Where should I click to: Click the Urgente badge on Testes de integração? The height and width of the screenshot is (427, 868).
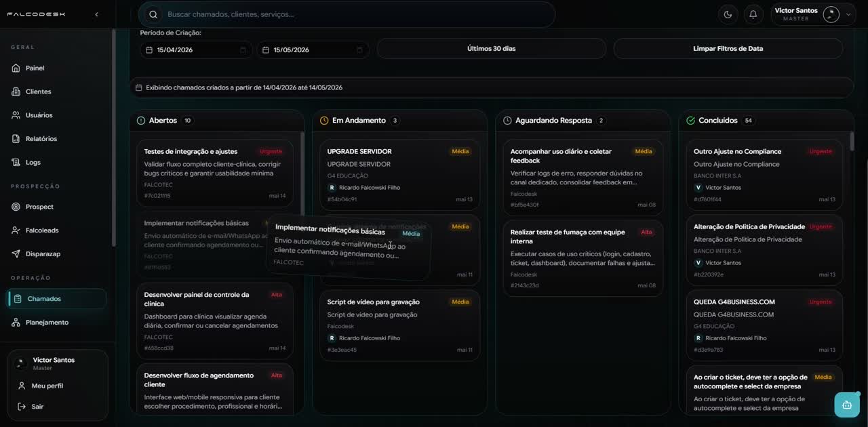pyautogui.click(x=271, y=152)
